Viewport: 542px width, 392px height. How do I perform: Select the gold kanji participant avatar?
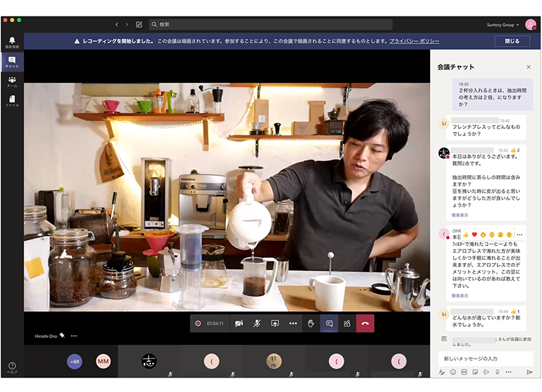click(x=273, y=362)
